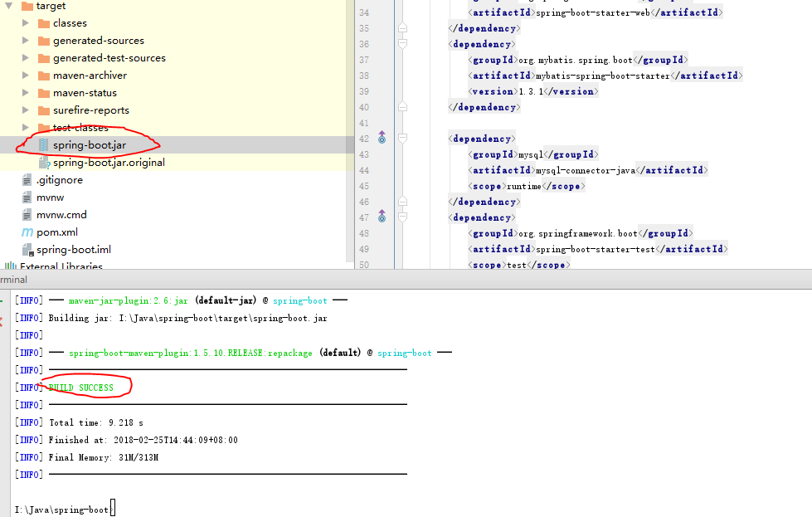Screen dimensions: 812x517
Task: Click the spring-boot.jar archive icon
Action: coord(44,145)
